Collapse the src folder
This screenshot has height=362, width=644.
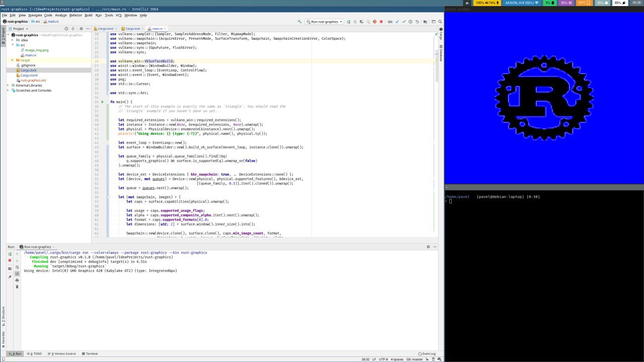click(x=13, y=45)
